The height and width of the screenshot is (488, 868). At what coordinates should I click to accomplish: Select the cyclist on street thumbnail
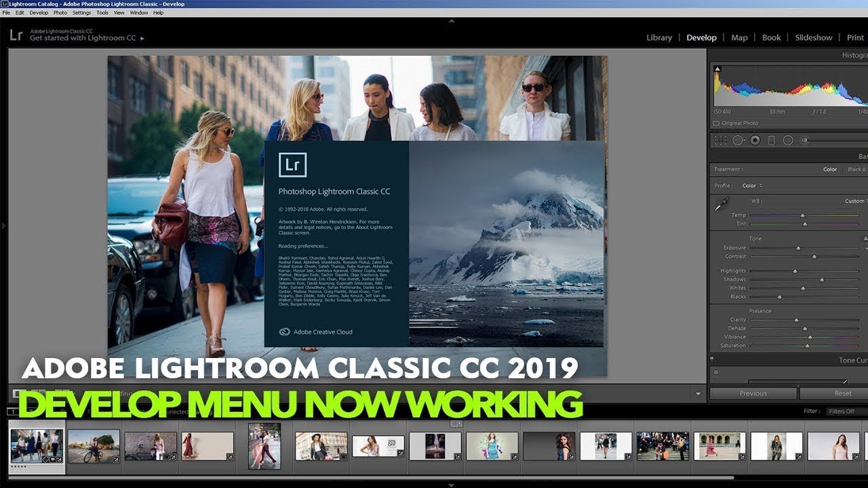click(x=94, y=446)
